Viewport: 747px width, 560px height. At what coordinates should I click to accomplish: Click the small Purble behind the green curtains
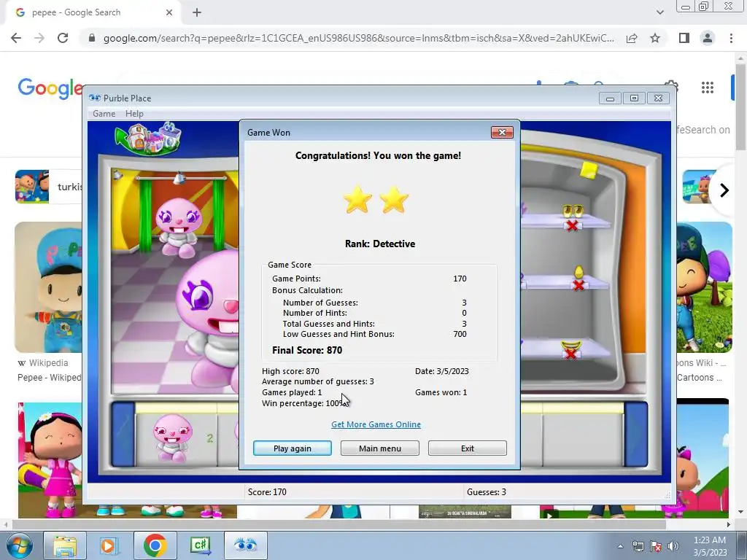pos(179,228)
